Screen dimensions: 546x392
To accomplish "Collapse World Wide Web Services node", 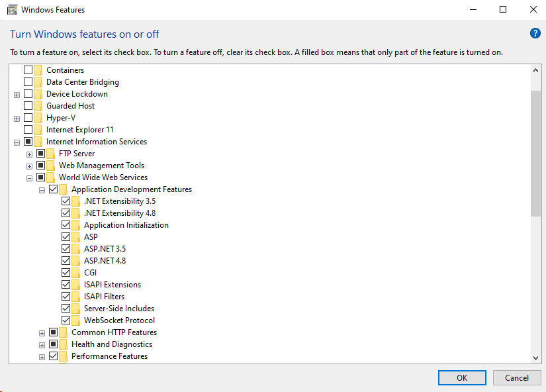I will coord(29,178).
